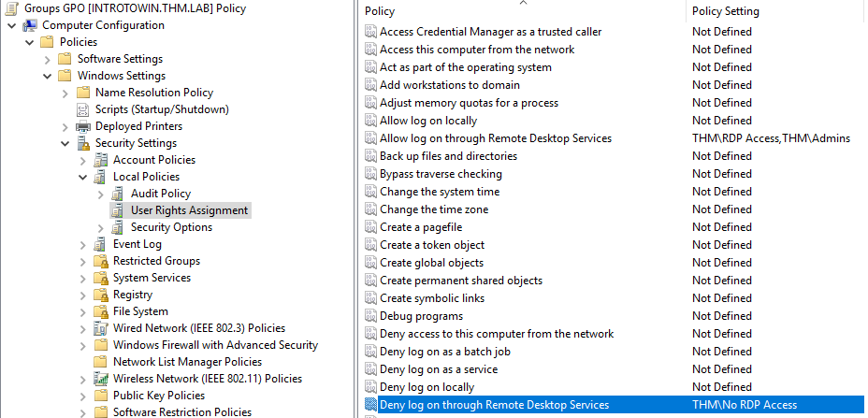The image size is (868, 418).
Task: Click the Windows Firewall with Advanced Security icon
Action: 101,345
